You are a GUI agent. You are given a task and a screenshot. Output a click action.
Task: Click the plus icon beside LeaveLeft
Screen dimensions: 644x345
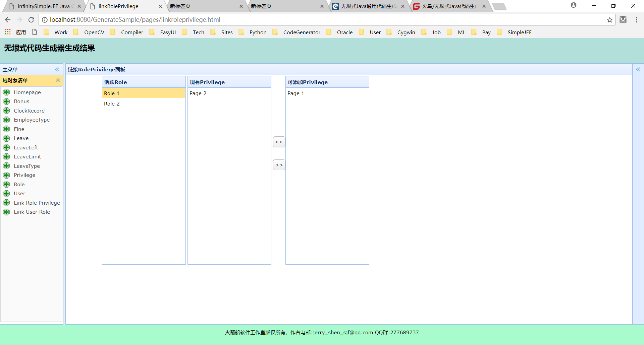pos(6,147)
